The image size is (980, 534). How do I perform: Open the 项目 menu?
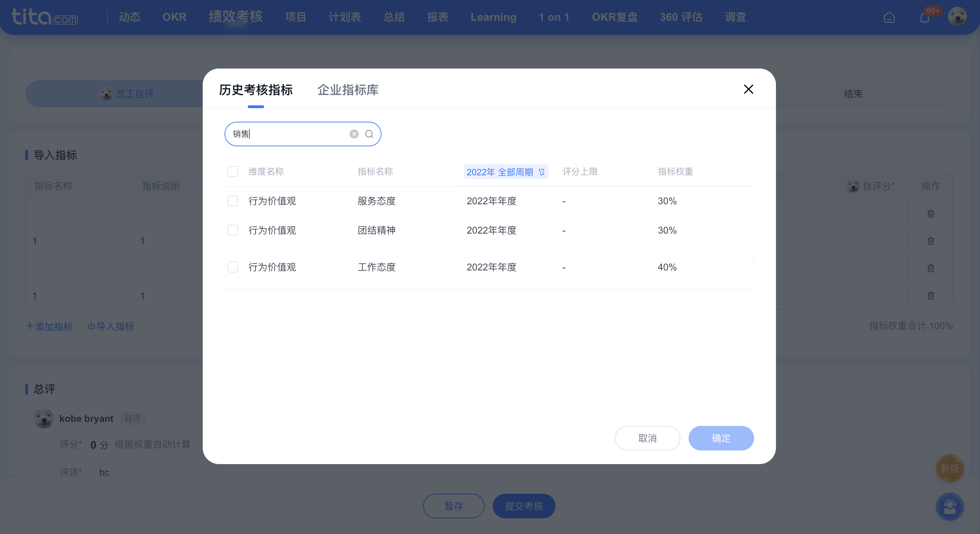pos(296,17)
